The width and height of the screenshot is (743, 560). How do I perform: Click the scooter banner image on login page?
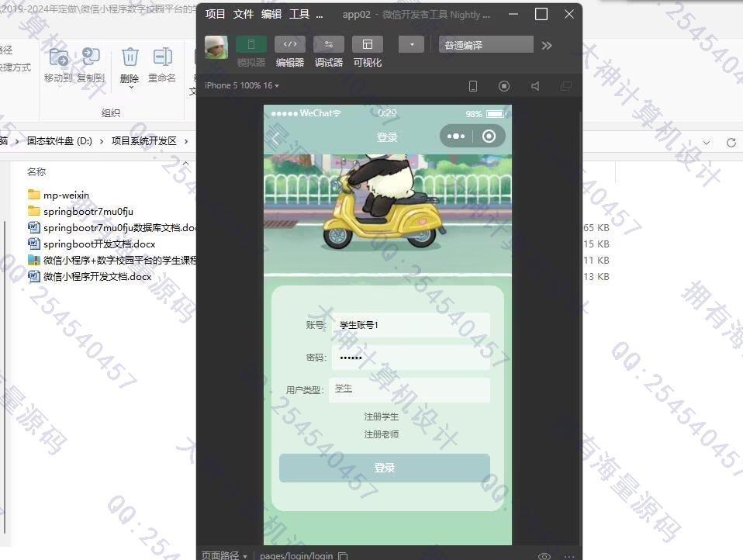tap(388, 215)
